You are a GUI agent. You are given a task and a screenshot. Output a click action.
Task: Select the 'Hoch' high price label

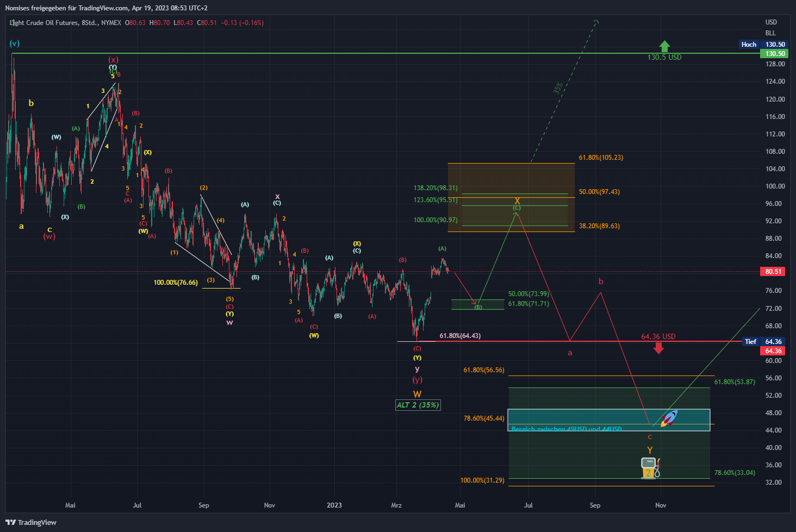[x=749, y=45]
